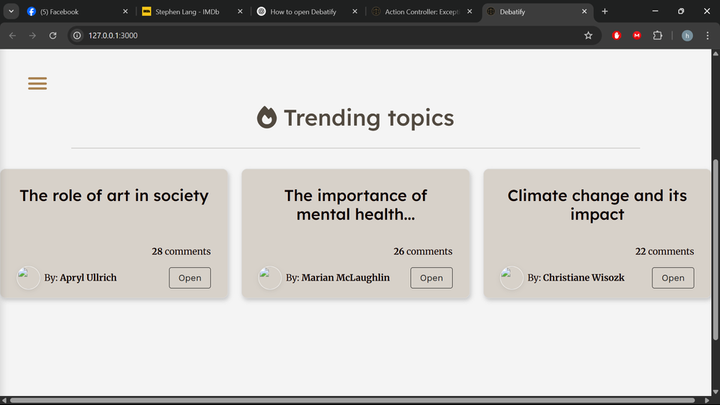Click Christiane Wisozk's avatar image
This screenshot has height=405, width=720.
click(511, 277)
